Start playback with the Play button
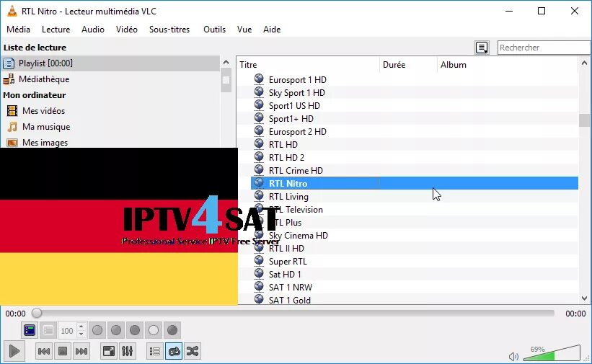 tap(14, 351)
